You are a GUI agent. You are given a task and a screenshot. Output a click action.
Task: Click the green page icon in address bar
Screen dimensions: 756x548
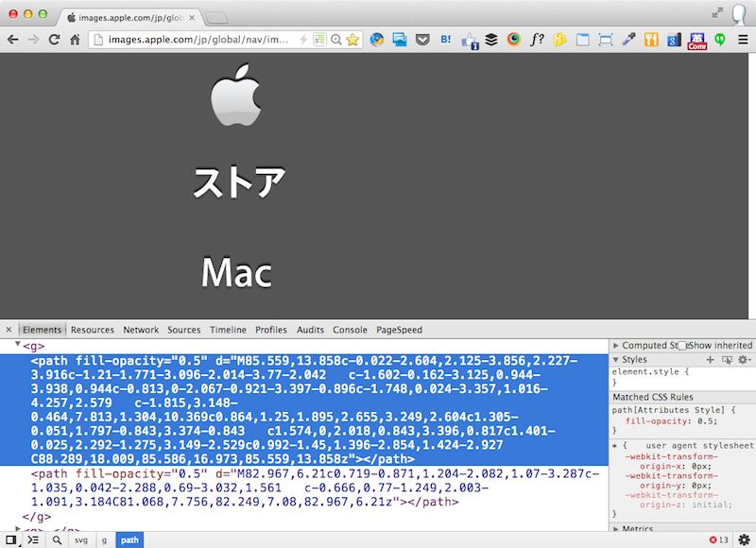click(x=319, y=40)
